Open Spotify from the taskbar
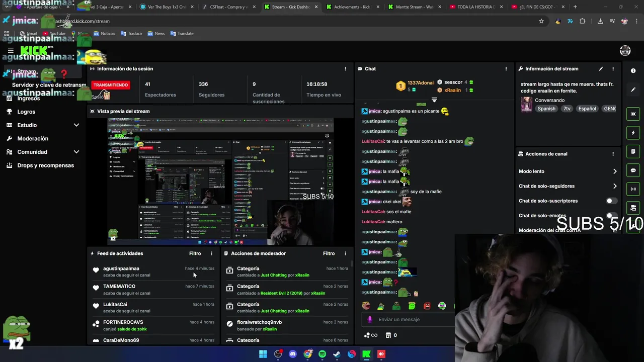 coord(322,354)
